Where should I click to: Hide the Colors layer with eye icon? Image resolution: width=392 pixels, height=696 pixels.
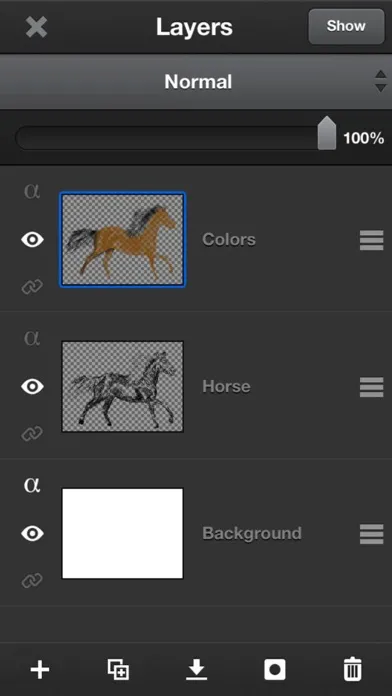tap(32, 240)
